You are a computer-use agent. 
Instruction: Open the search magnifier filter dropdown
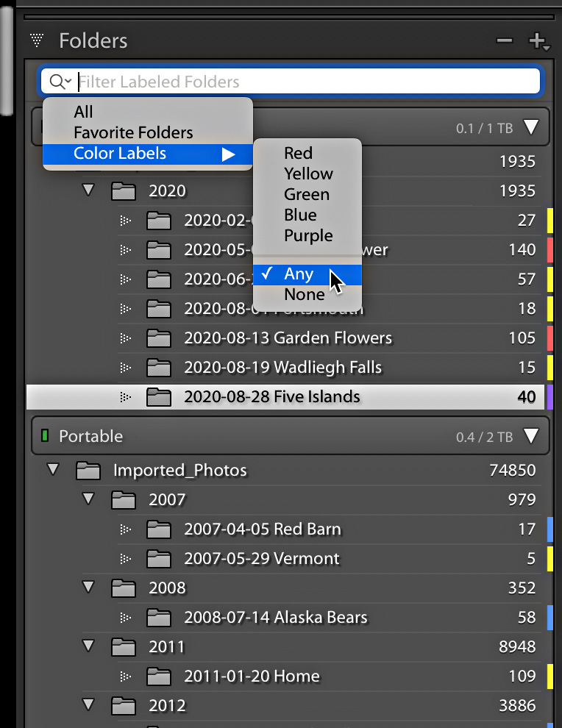click(x=60, y=82)
